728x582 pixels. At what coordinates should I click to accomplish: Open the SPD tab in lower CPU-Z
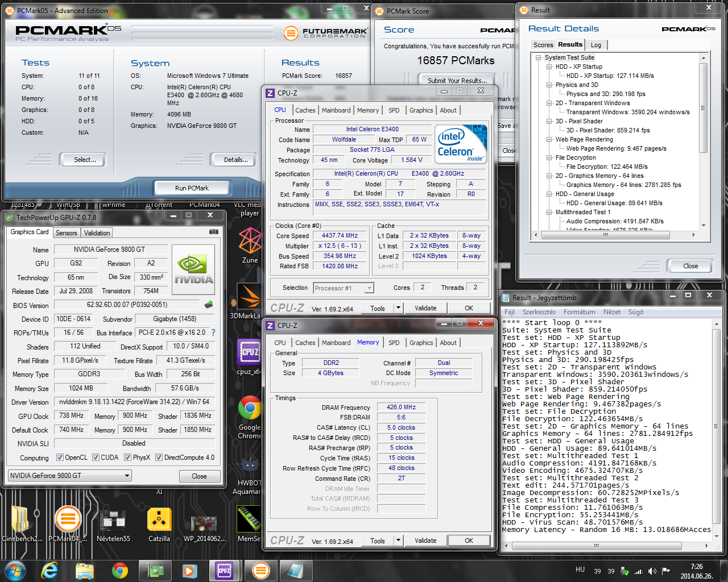coord(394,343)
